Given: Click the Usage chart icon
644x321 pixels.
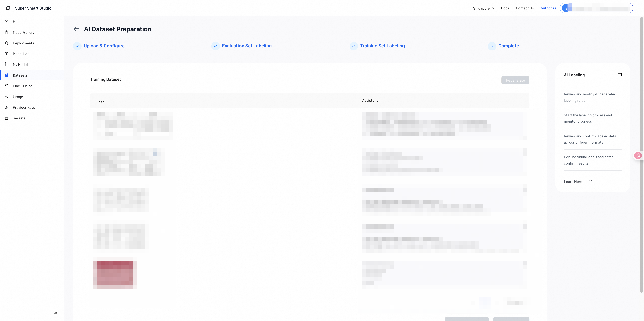Looking at the screenshot, I should pyautogui.click(x=7, y=97).
